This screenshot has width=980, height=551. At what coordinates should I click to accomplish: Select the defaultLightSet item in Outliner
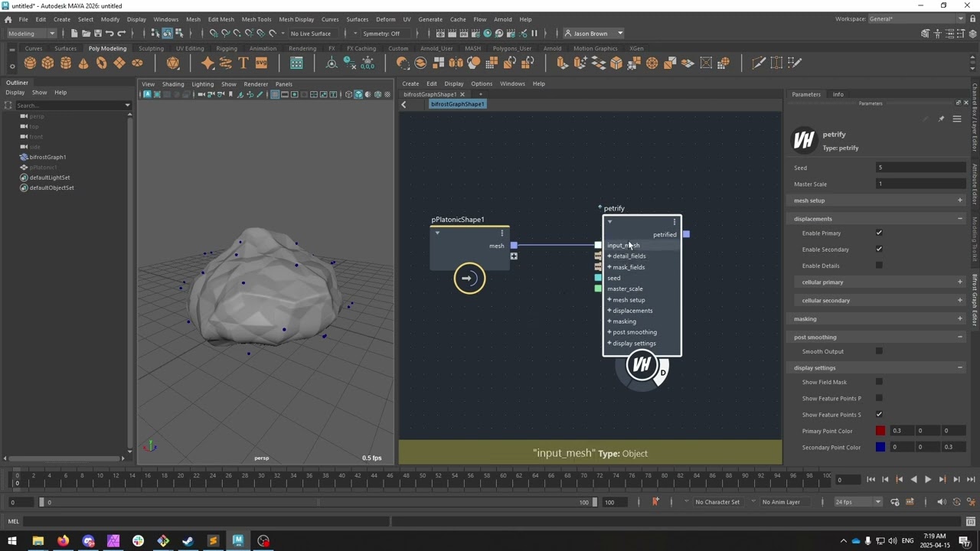[50, 178]
